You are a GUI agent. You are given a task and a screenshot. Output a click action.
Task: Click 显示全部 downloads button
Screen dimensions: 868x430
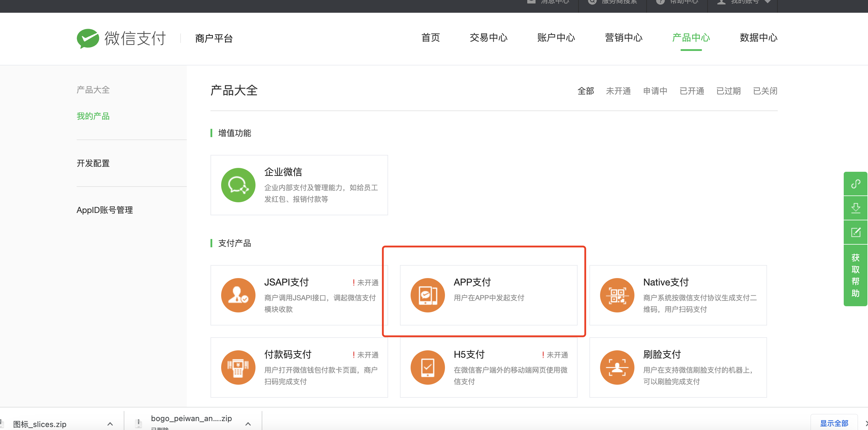(834, 423)
